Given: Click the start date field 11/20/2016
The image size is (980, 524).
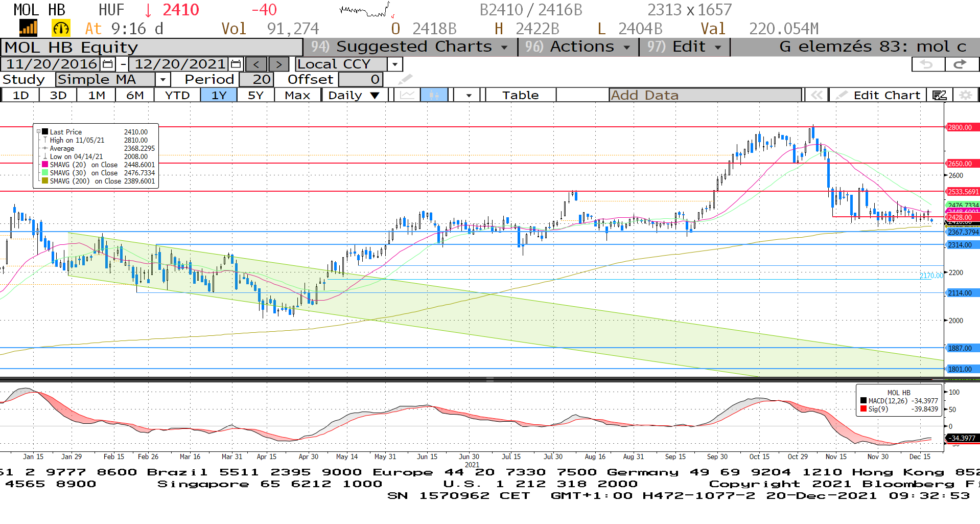Looking at the screenshot, I should pos(52,64).
